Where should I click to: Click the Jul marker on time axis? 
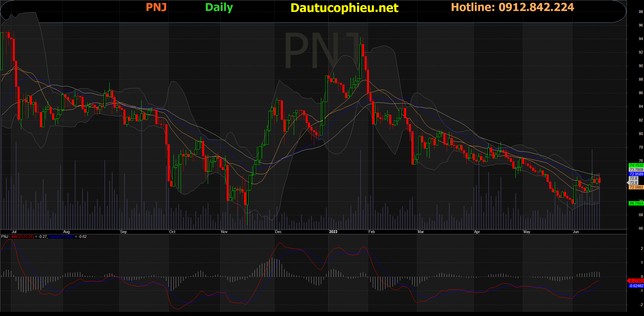[x=14, y=232]
